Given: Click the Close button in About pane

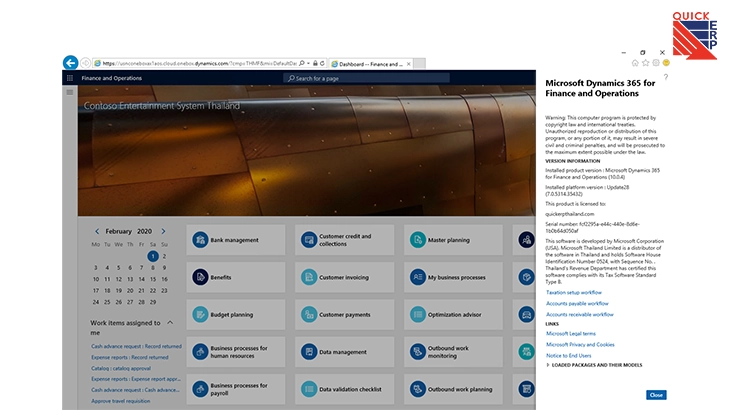Looking at the screenshot, I should tap(656, 395).
